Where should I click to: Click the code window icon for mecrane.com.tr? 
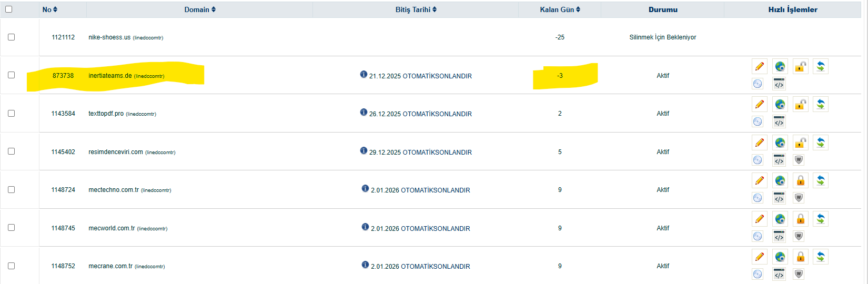pos(779,274)
